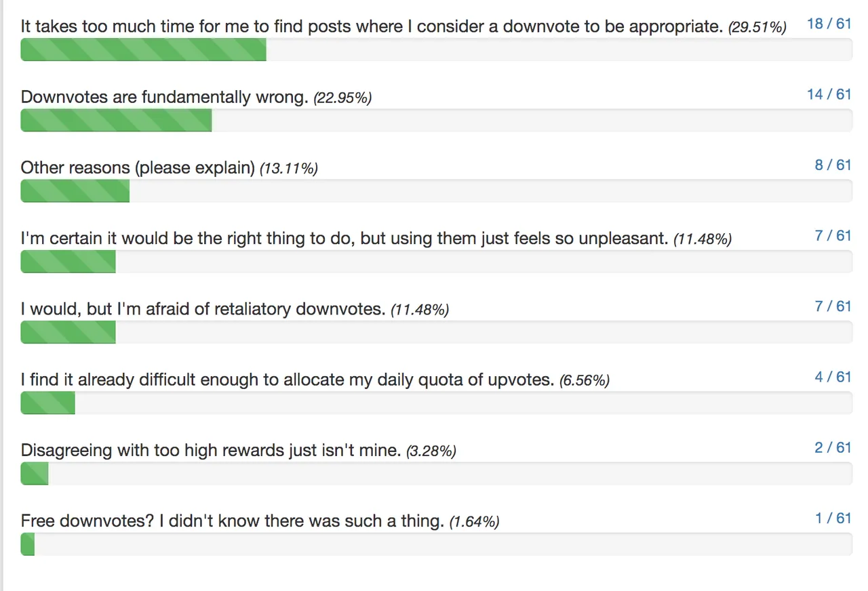Click the 1.64% smallest progress bar
Image resolution: width=868 pixels, height=591 pixels.
pos(28,544)
